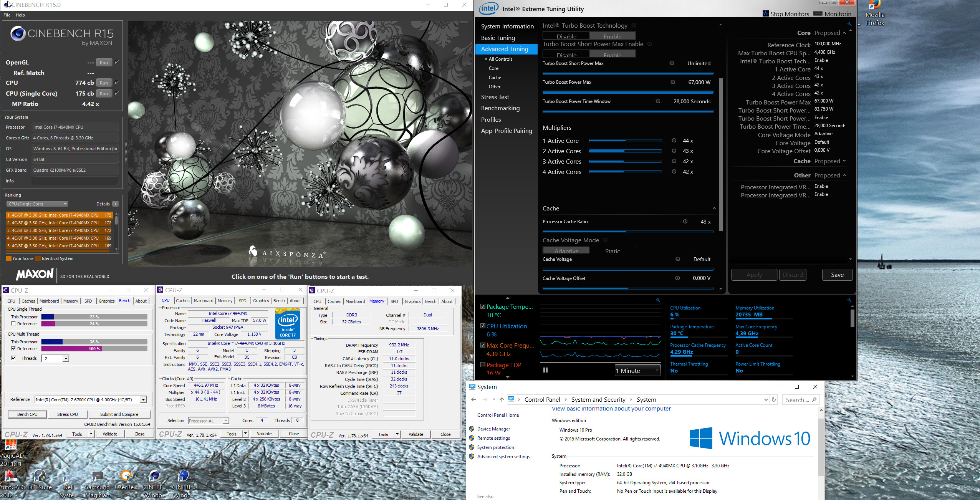
Task: Adjust the Processor Cache Ratio slider
Action: click(x=628, y=232)
